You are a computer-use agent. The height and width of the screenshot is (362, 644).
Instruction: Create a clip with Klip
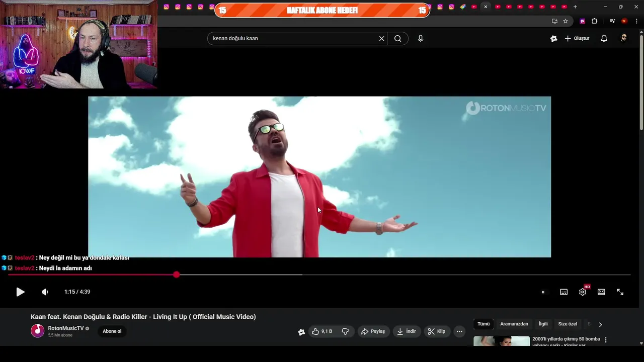[x=437, y=331]
